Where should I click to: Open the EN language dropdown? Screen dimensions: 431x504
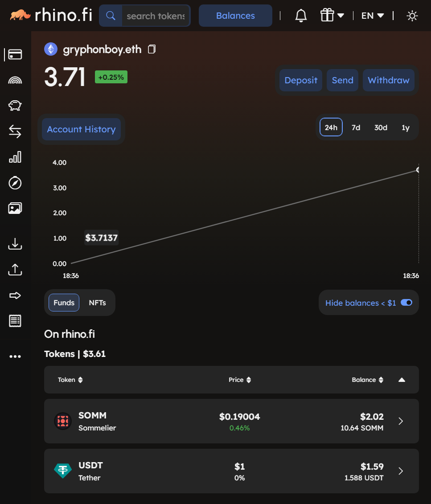(x=373, y=15)
